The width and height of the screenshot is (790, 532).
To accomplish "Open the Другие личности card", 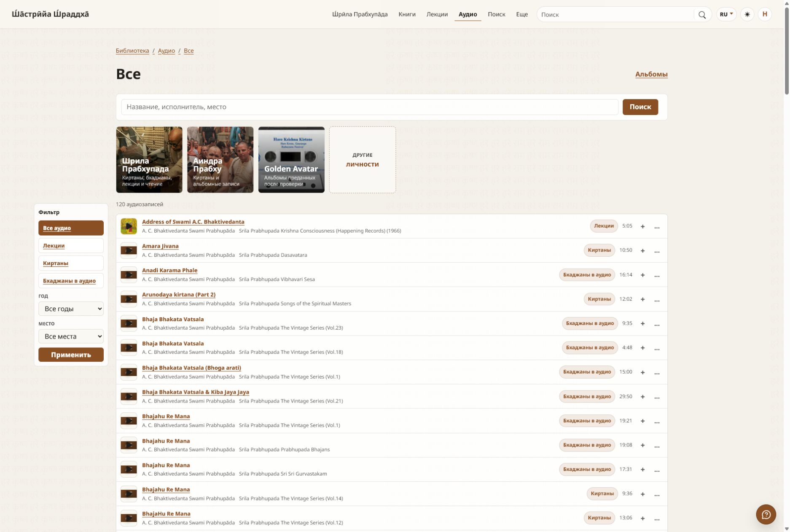I will pos(362,160).
